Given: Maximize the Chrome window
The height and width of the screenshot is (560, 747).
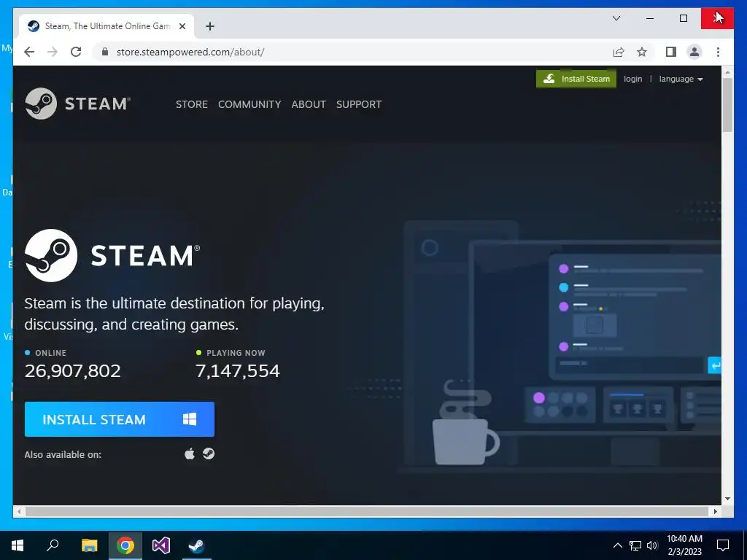Looking at the screenshot, I should (x=684, y=18).
